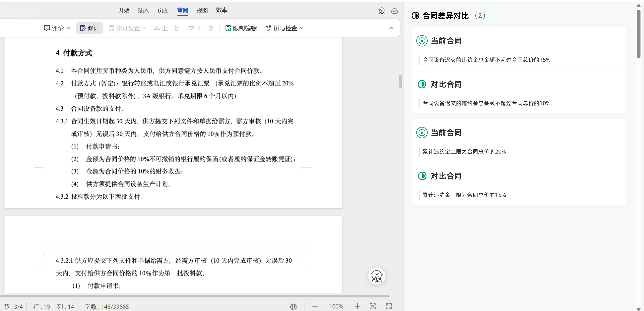Click the cloud sync status icon

pos(394,11)
